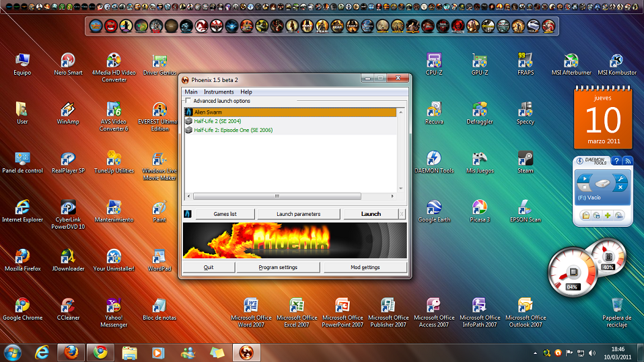Viewport: 644px width, 362px height.
Task: Click the EPSON Scan desktop icon
Action: tap(526, 211)
